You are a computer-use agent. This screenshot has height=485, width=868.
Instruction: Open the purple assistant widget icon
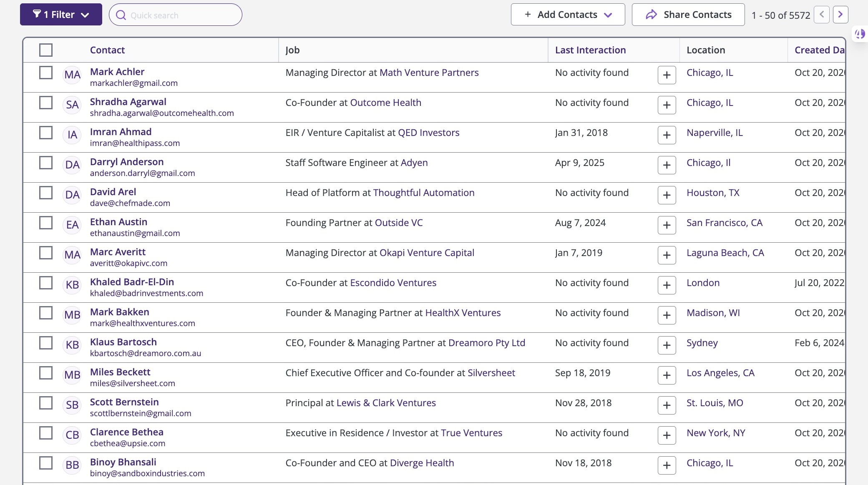(x=860, y=34)
